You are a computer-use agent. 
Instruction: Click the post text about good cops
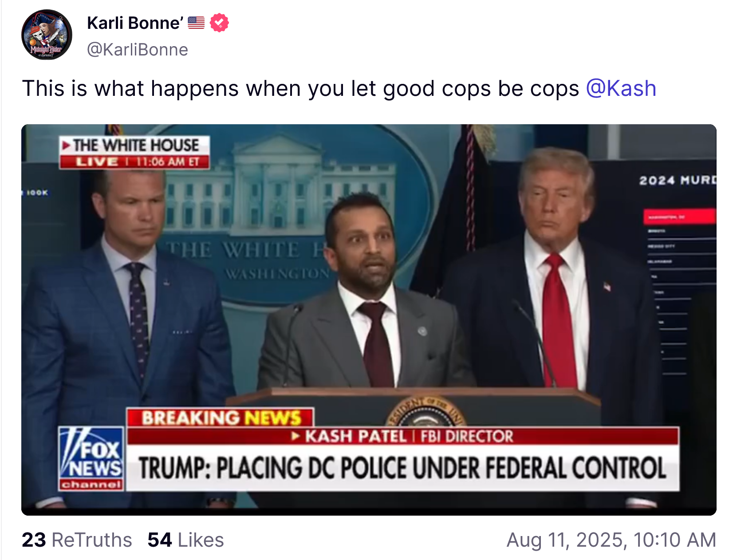pos(300,88)
